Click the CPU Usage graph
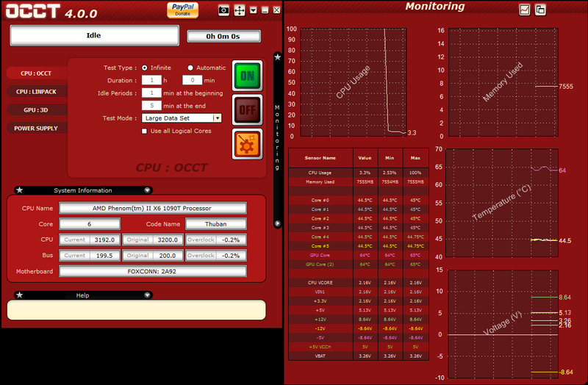The width and height of the screenshot is (588, 385). pyautogui.click(x=354, y=82)
